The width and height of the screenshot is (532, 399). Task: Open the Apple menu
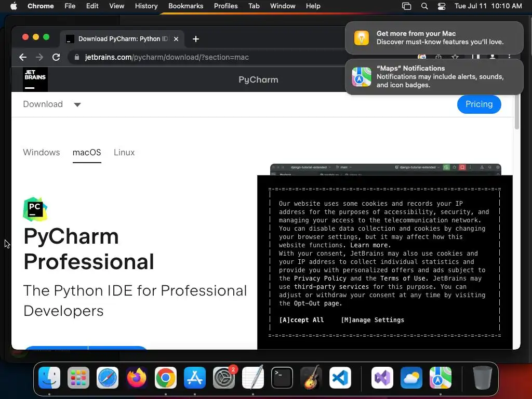pyautogui.click(x=14, y=6)
